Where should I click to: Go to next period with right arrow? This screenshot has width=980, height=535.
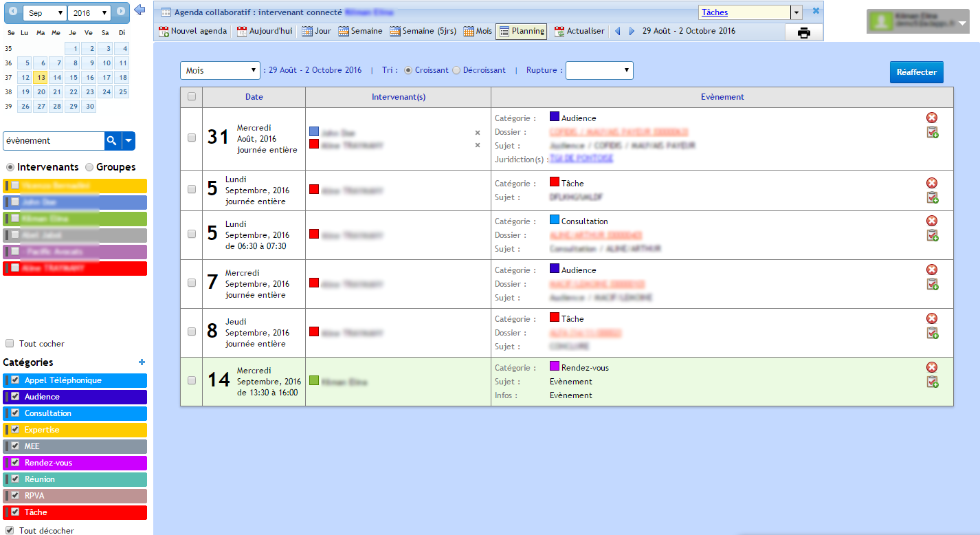[x=632, y=31]
